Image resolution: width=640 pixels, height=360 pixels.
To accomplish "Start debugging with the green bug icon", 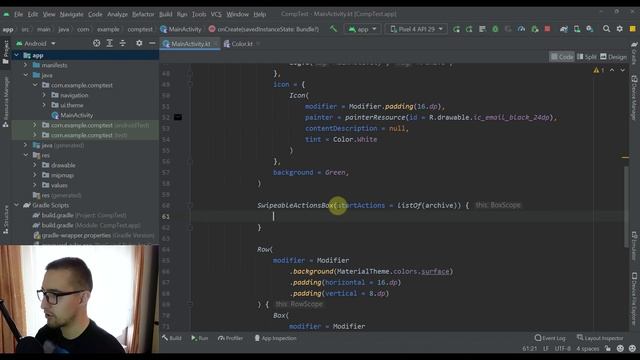I will tap(495, 29).
